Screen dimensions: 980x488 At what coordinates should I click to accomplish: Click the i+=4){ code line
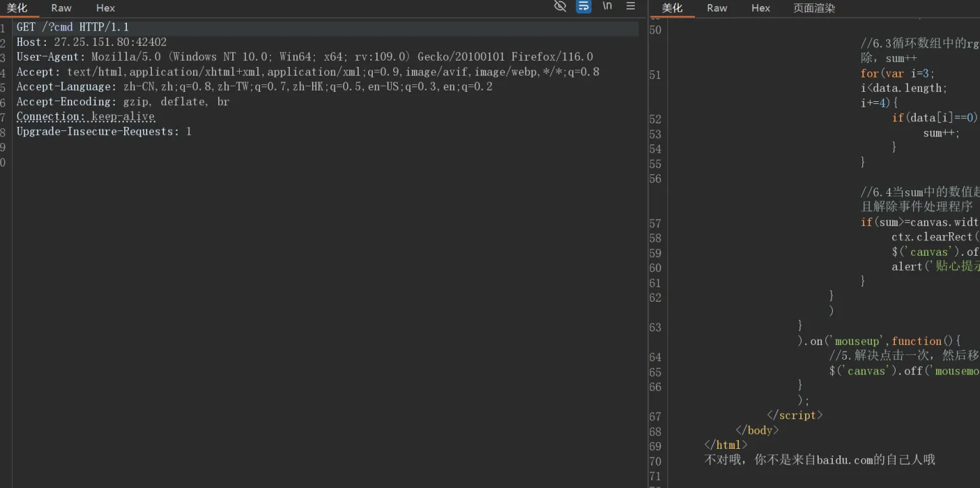point(879,103)
